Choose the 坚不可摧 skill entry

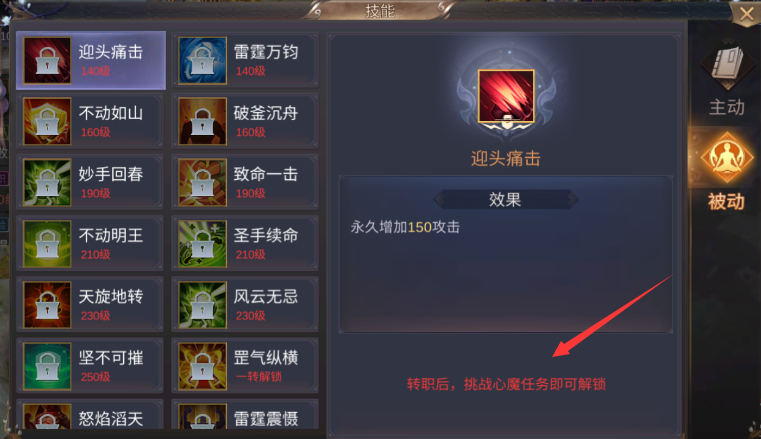click(x=90, y=366)
